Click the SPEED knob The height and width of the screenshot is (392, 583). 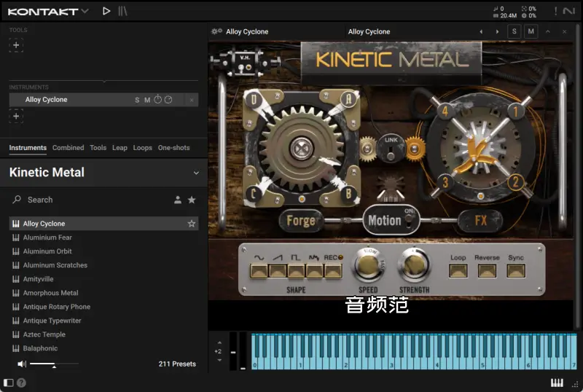(368, 265)
